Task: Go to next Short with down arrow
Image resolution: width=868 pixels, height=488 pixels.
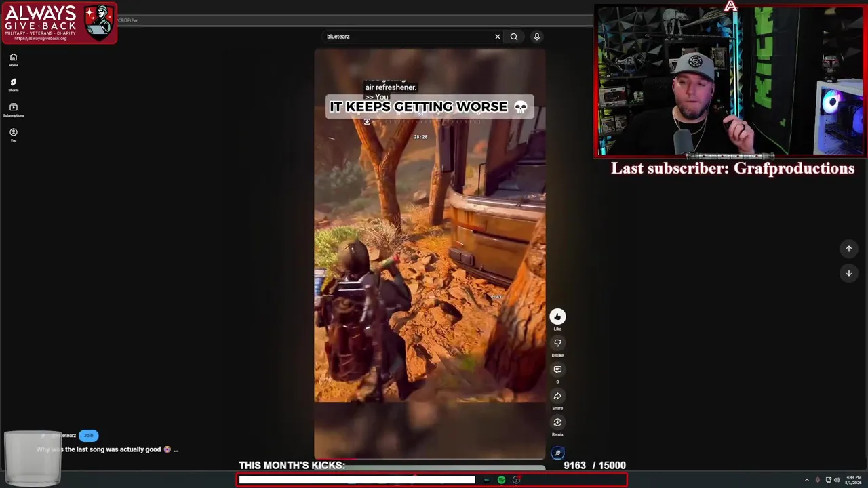Action: (848, 273)
